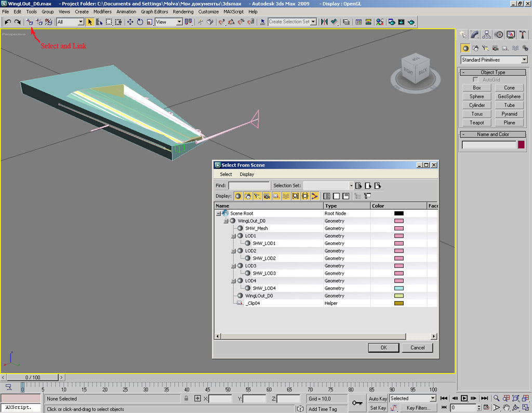
Task: Activate the Select and Rotate tool
Action: (140, 22)
